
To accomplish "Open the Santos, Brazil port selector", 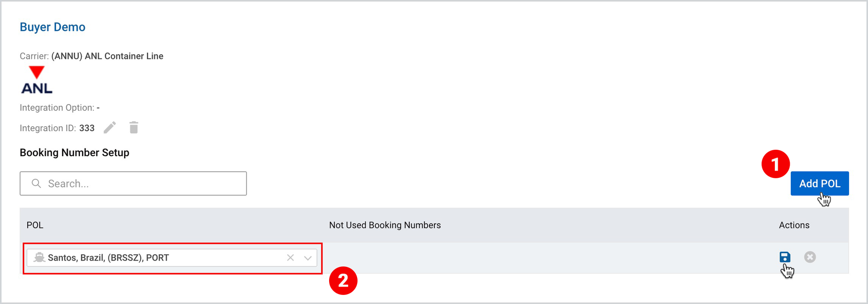I will point(172,257).
